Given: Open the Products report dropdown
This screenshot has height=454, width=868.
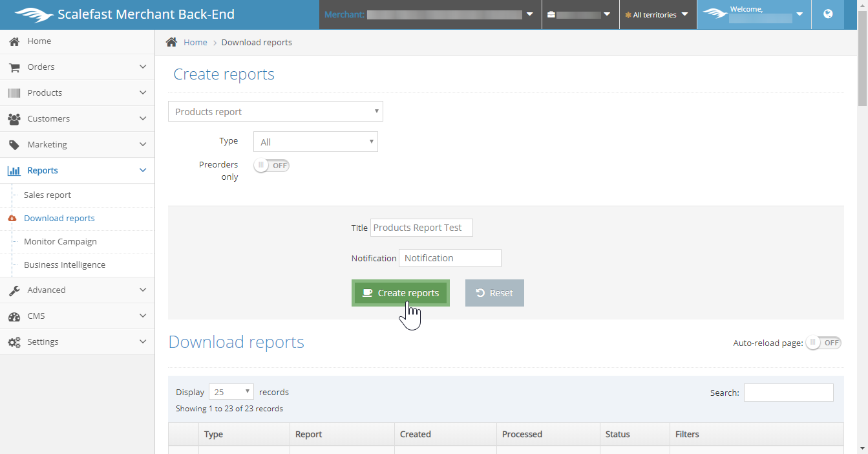Looking at the screenshot, I should pyautogui.click(x=275, y=111).
